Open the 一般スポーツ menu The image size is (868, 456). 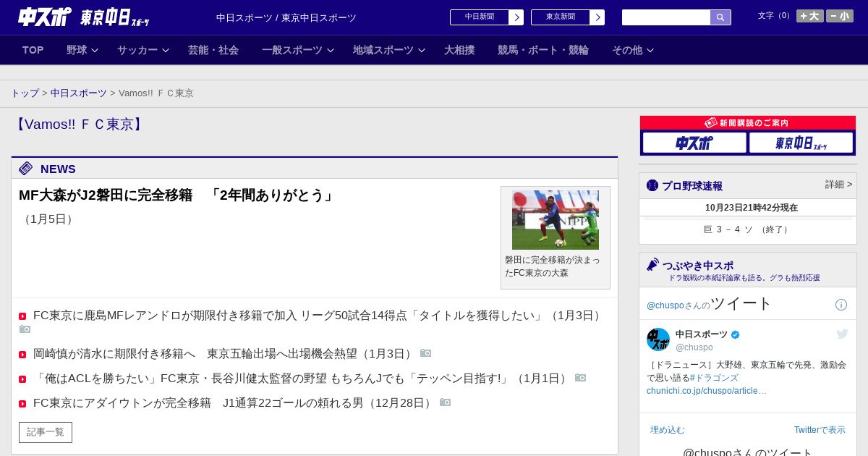point(292,50)
